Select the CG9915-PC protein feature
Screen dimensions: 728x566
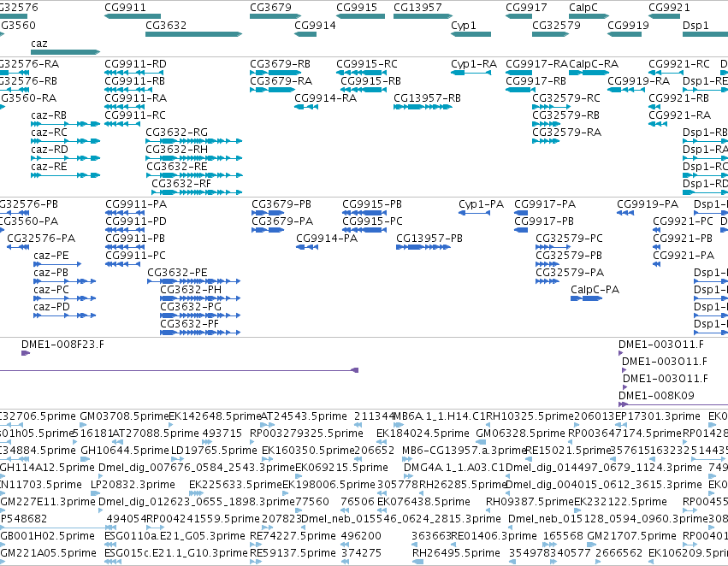click(364, 230)
